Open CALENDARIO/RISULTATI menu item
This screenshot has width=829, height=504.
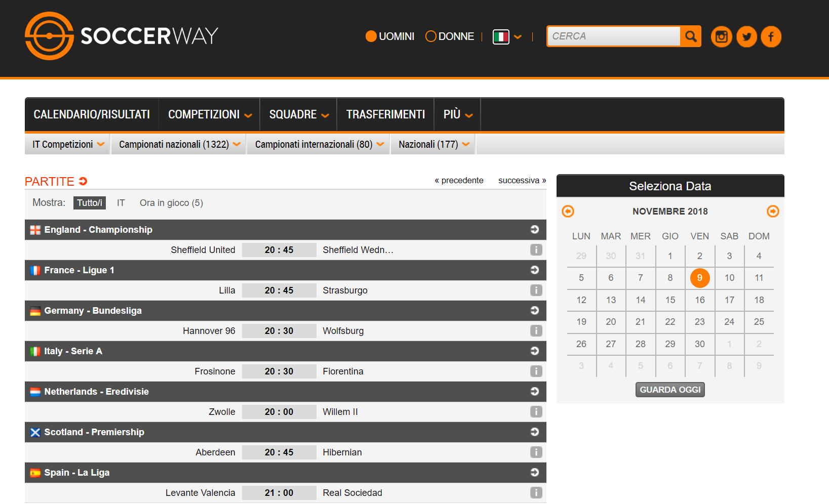92,114
